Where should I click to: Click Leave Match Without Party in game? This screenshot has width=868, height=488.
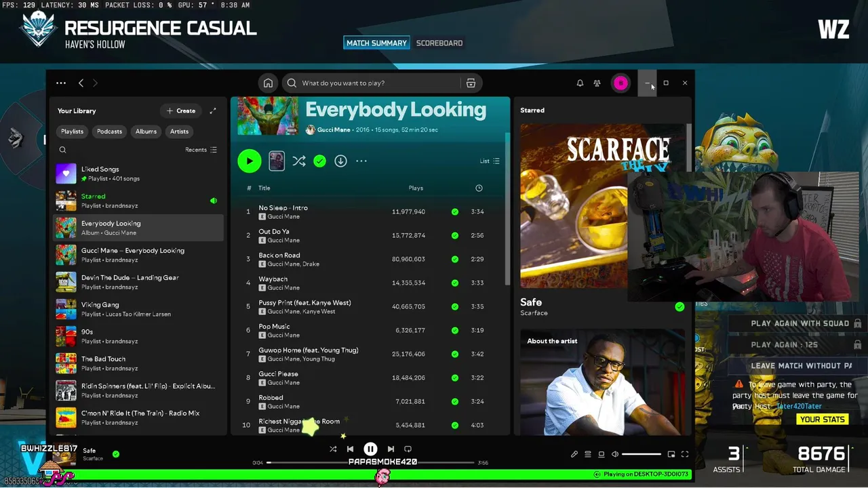click(800, 365)
